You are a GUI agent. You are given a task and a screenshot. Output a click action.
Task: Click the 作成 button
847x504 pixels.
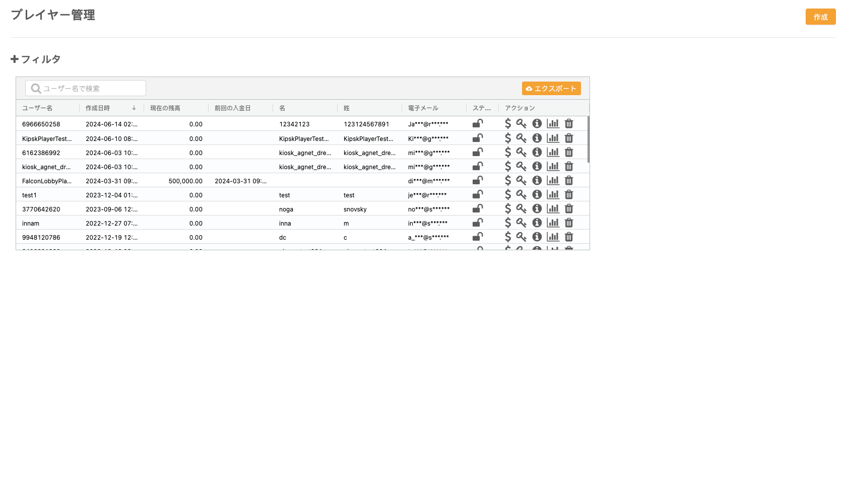(x=820, y=17)
